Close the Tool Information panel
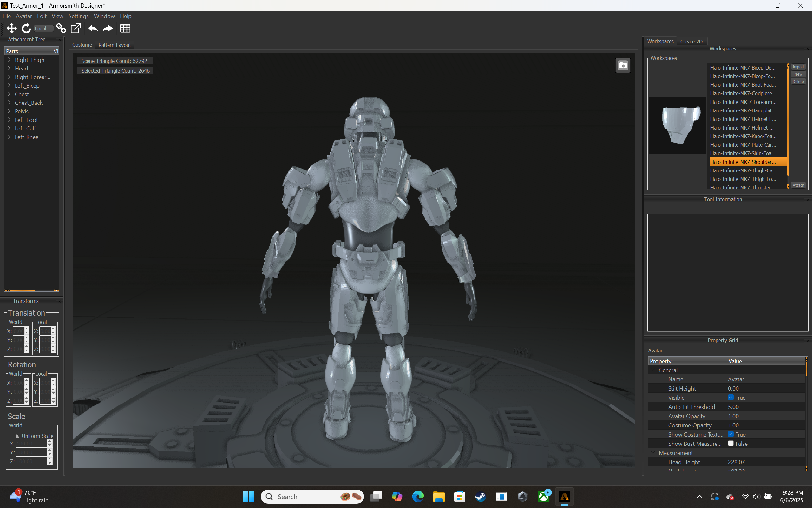 (x=808, y=200)
